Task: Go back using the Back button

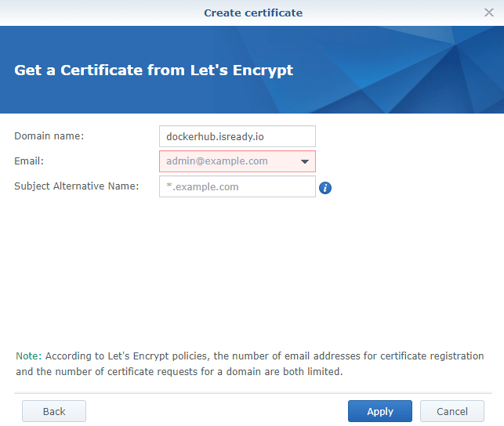Action: 54,411
